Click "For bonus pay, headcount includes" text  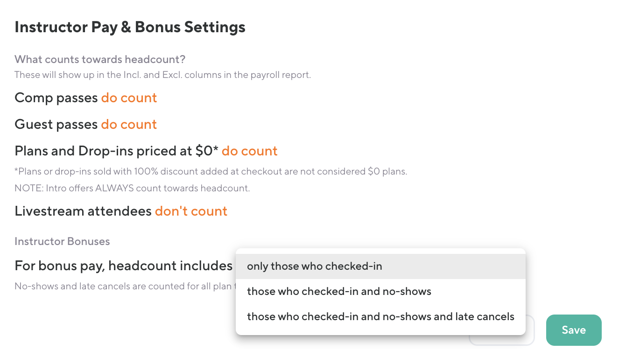coord(123,266)
